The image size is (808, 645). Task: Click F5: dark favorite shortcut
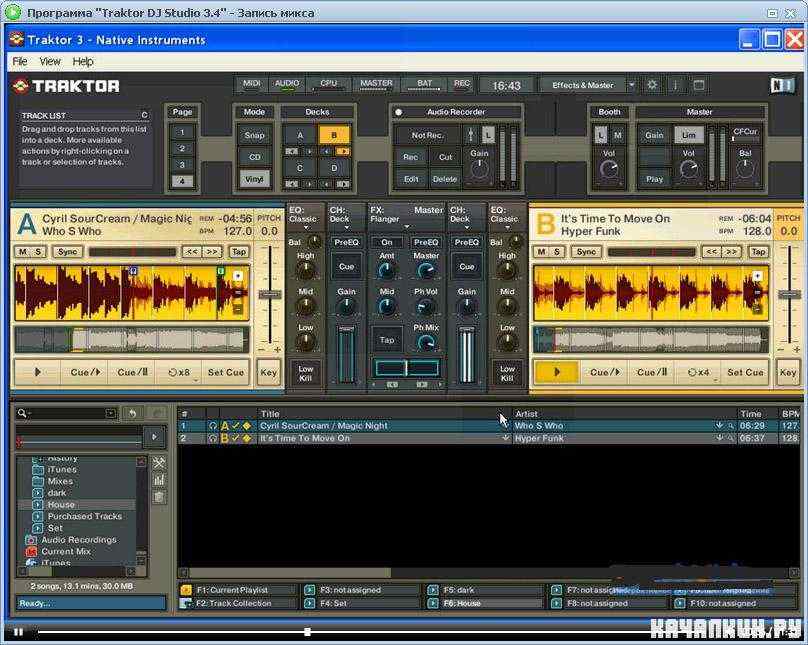(x=458, y=590)
